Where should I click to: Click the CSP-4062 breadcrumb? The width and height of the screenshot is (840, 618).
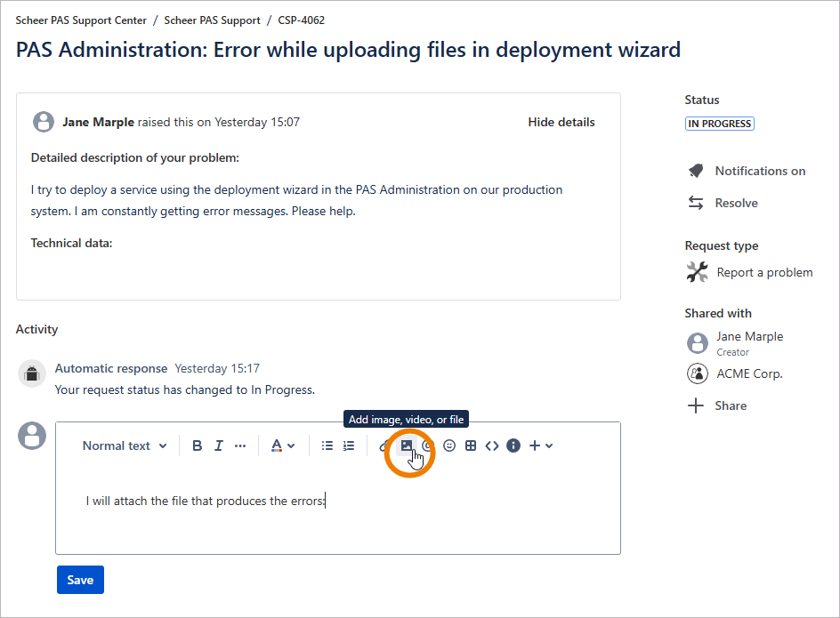point(301,20)
